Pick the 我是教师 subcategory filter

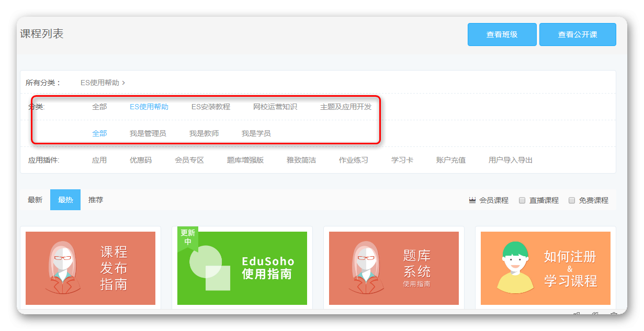pos(204,133)
